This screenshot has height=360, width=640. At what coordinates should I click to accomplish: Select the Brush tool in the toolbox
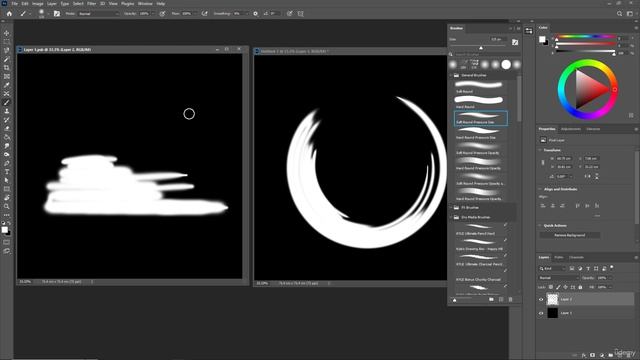click(x=7, y=102)
